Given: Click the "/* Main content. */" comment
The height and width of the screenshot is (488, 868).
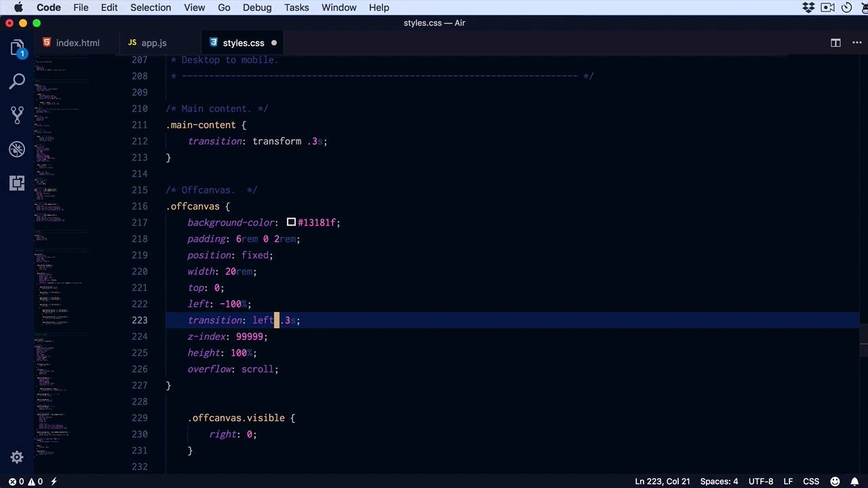Looking at the screenshot, I should pyautogui.click(x=217, y=108).
